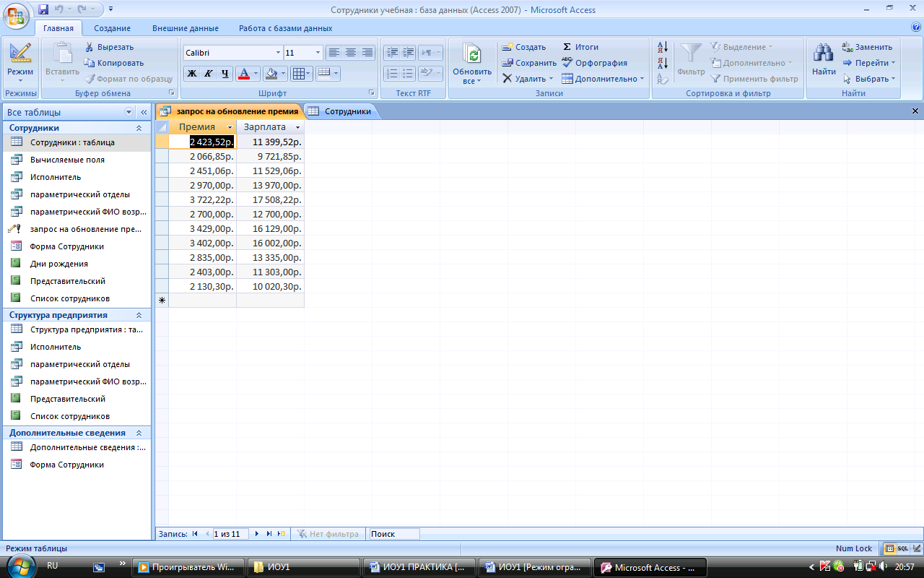Open Форма Сотрудники under Дополнительные сведения
The image size is (924, 578).
coord(76,465)
